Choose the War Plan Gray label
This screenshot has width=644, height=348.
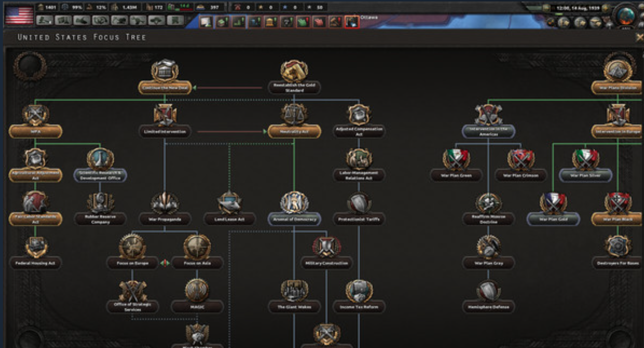(x=488, y=263)
